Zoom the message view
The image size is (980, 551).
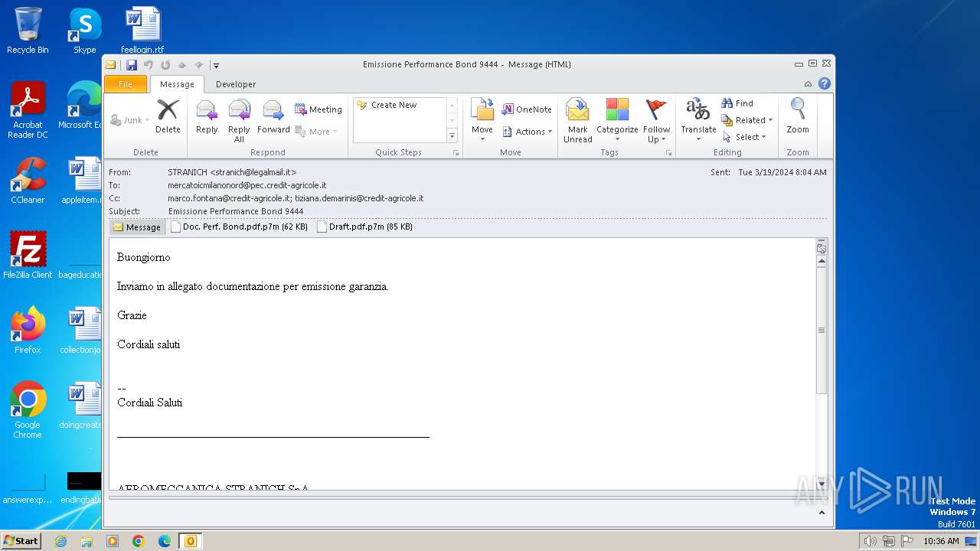click(798, 118)
